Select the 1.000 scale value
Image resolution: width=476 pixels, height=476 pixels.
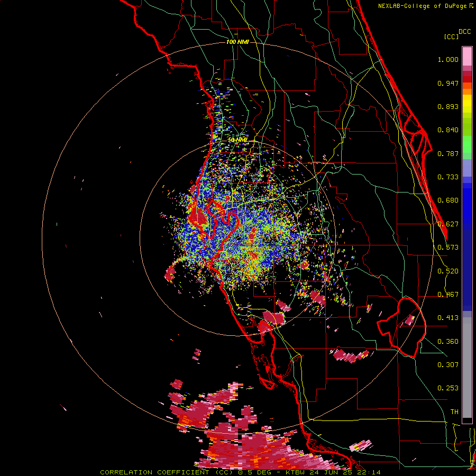[x=448, y=59]
